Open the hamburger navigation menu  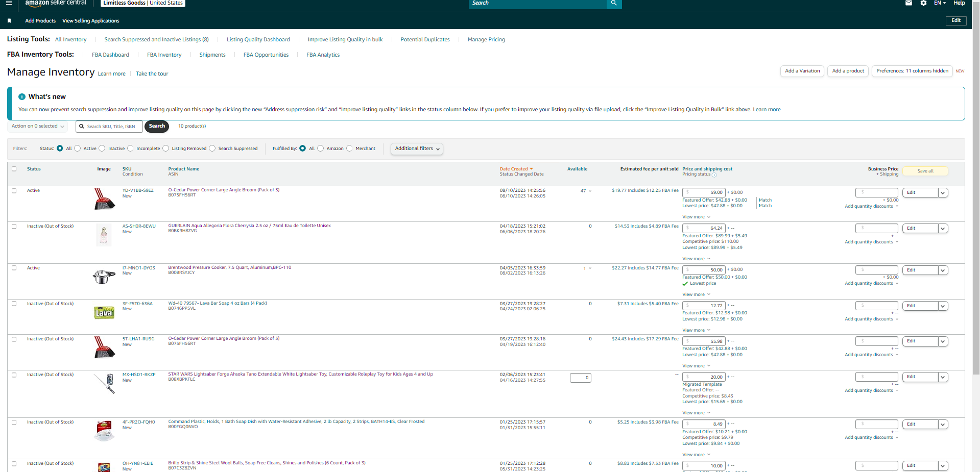point(9,3)
